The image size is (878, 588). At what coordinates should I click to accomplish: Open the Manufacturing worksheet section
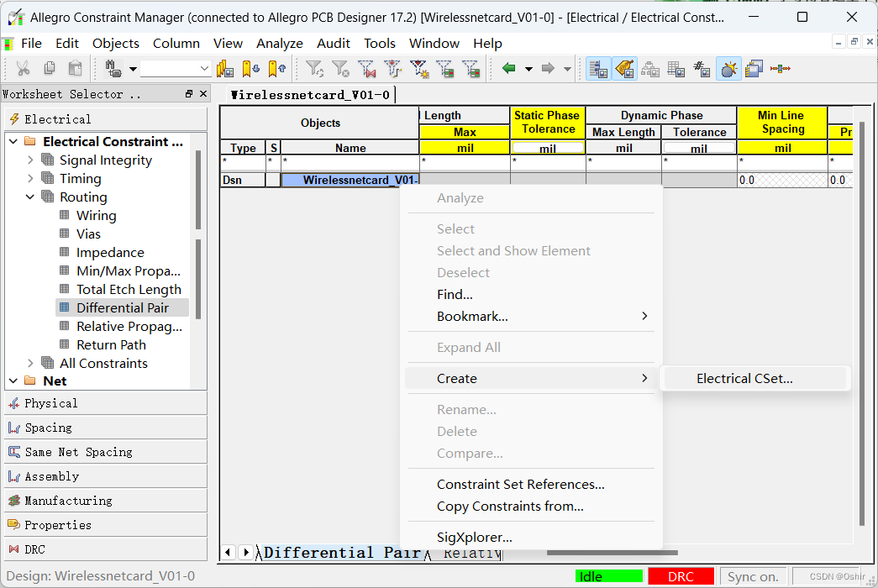click(x=68, y=501)
